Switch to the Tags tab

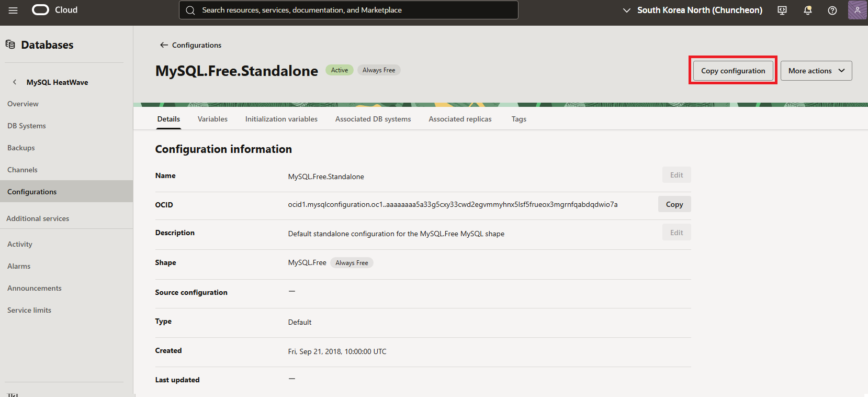point(519,119)
